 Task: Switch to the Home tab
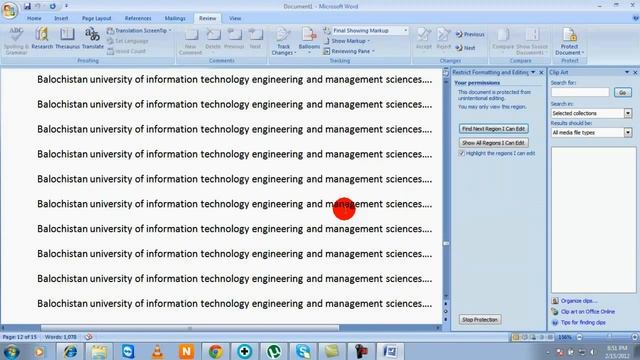click(x=34, y=18)
